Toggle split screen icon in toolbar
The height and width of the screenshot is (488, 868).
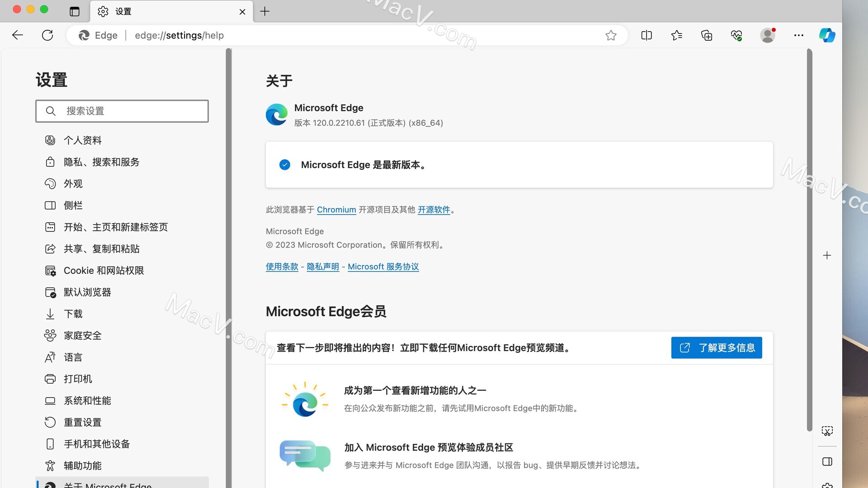click(x=646, y=35)
